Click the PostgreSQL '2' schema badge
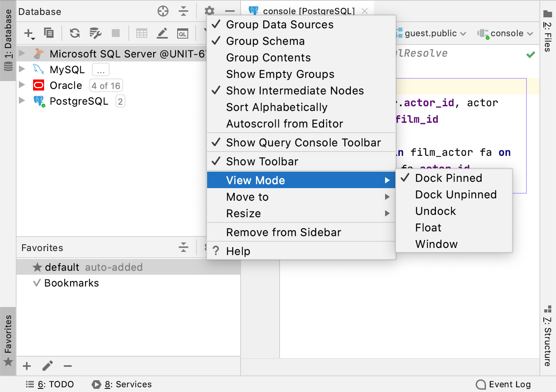Image resolution: width=556 pixels, height=392 pixels. 120,101
